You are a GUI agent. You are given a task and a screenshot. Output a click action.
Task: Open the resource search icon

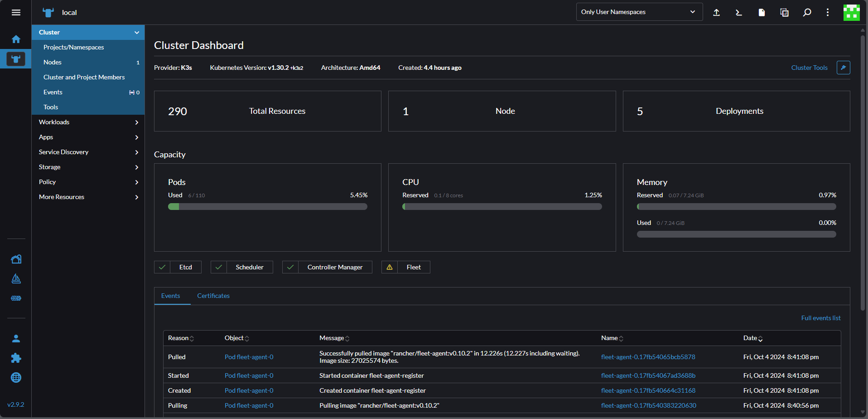coord(807,12)
